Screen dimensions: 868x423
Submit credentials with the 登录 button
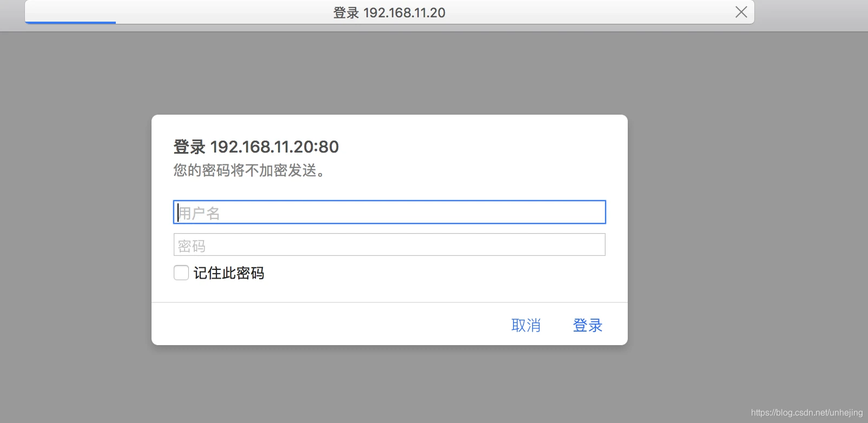588,325
